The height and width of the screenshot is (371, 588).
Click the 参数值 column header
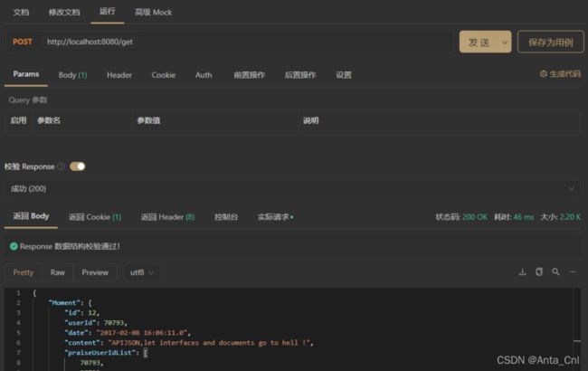tap(148, 120)
